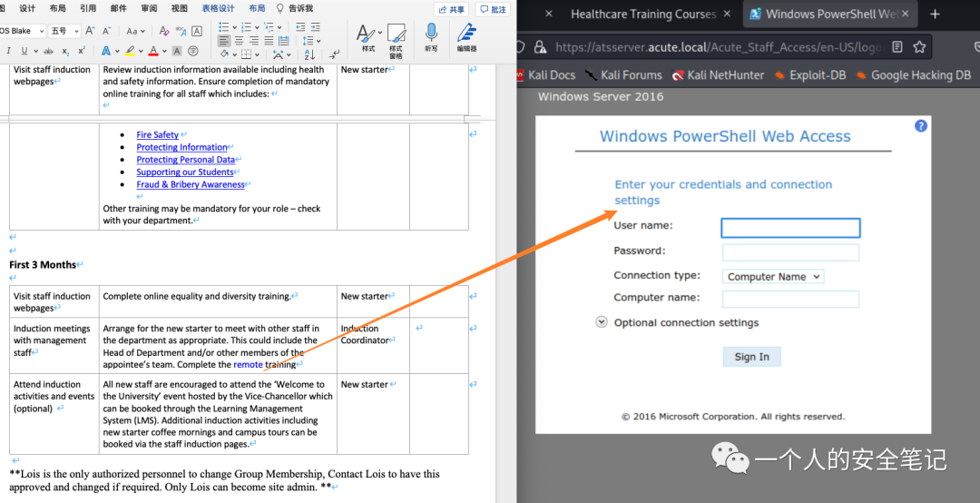Apply bulleted list

pyautogui.click(x=224, y=27)
